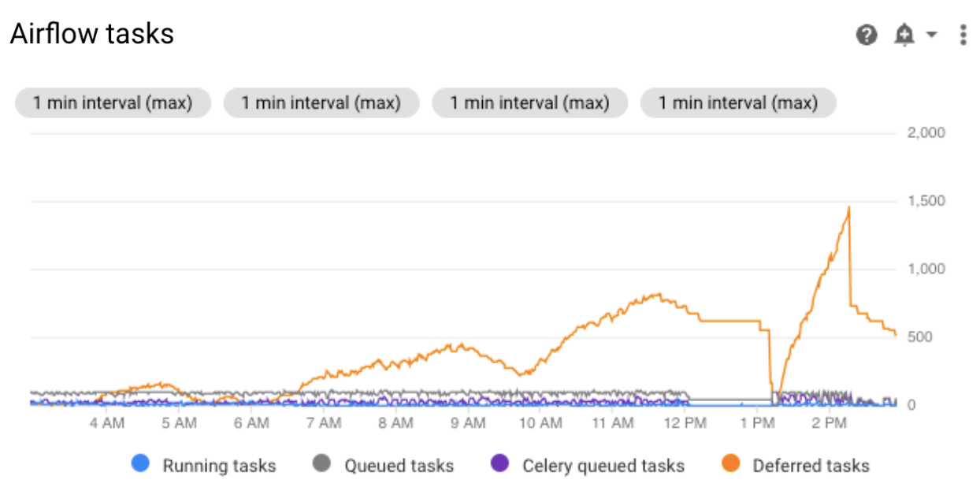Click the blue Running tasks legend dot
This screenshot has width=980, height=487.
[x=140, y=465]
